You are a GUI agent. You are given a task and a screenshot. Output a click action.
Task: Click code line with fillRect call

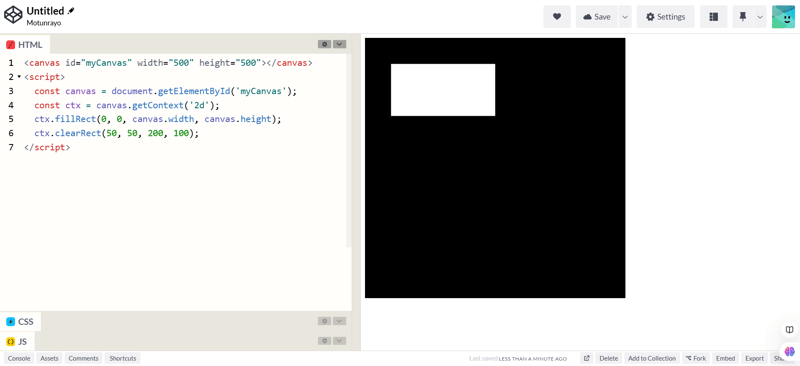tap(158, 119)
